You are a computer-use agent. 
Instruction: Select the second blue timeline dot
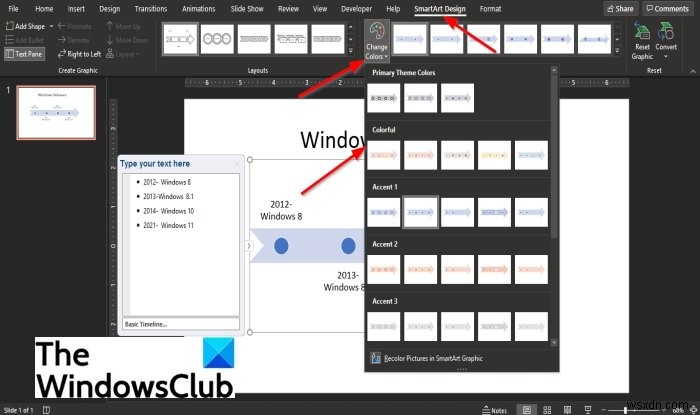[348, 246]
